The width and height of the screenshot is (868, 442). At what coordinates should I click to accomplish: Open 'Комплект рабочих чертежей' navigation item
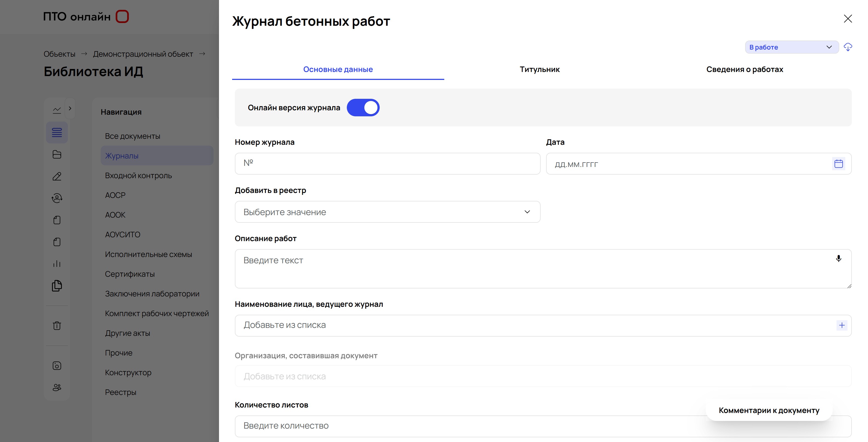click(157, 313)
